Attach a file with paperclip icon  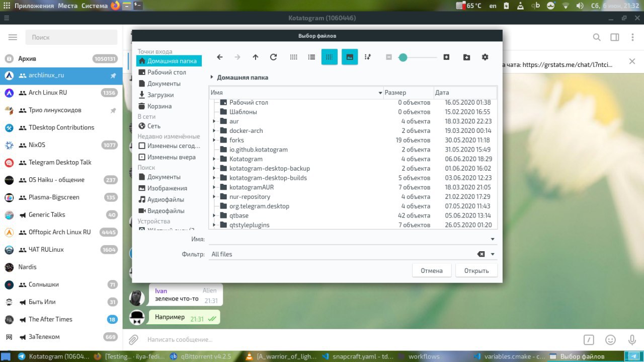133,340
